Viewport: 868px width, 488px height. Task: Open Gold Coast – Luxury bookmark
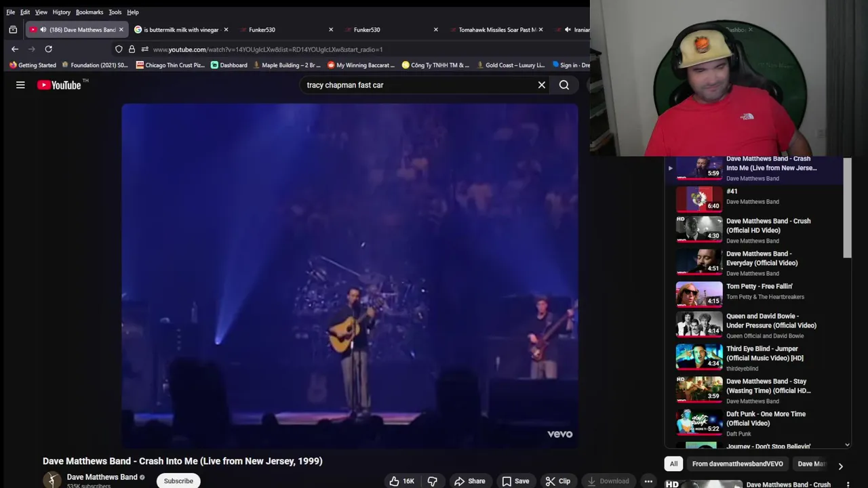coord(511,65)
